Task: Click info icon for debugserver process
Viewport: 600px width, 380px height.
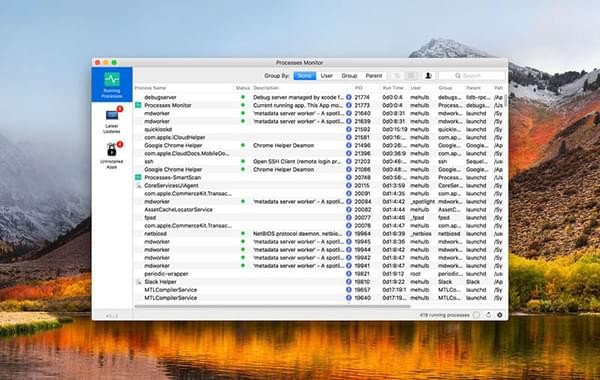Action: [349, 97]
